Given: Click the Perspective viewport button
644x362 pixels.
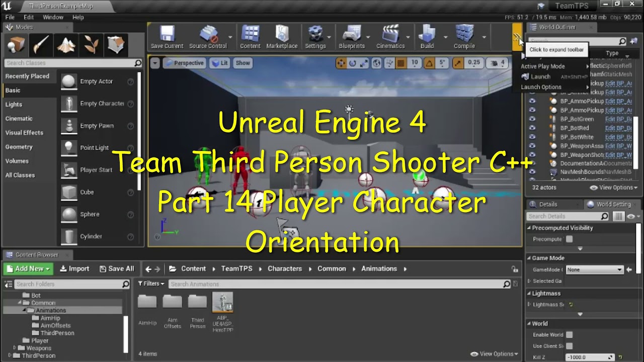Looking at the screenshot, I should (x=184, y=63).
